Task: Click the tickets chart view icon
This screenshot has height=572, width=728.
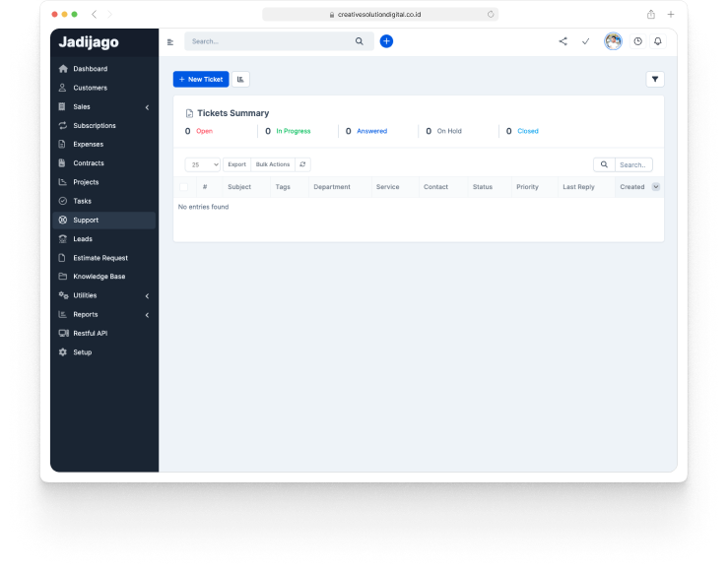Action: [x=241, y=79]
